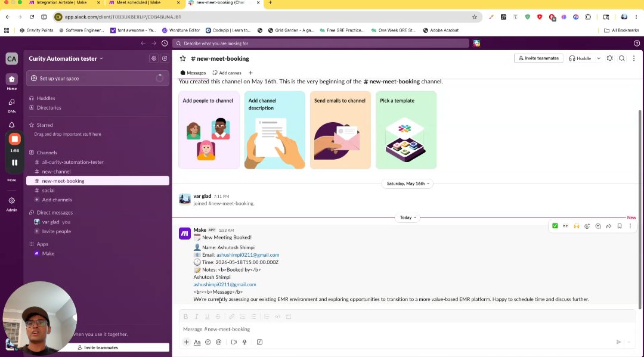Reply in thread to Make message
This screenshot has height=357, width=644.
pos(598,226)
